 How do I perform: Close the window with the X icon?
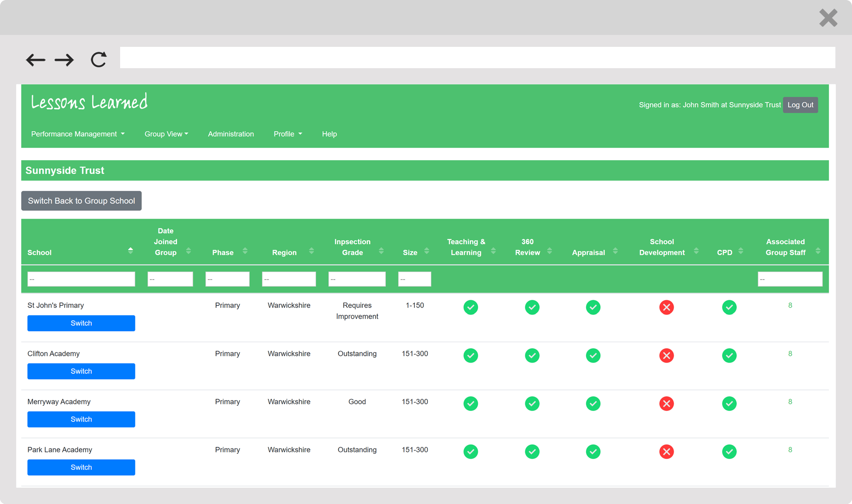pyautogui.click(x=828, y=18)
